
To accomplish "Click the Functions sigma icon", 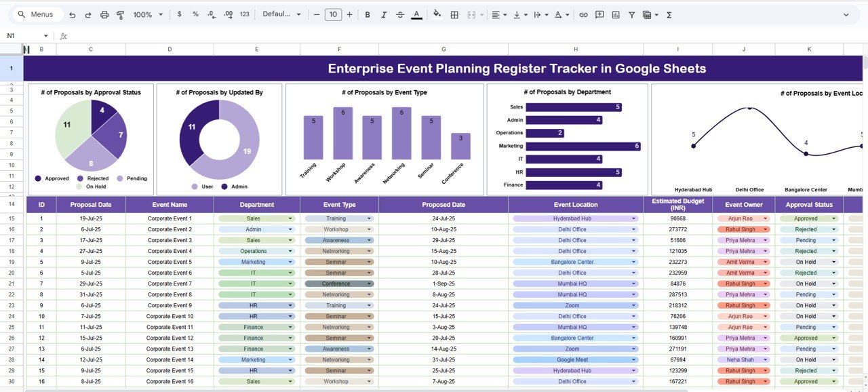I will (x=669, y=14).
